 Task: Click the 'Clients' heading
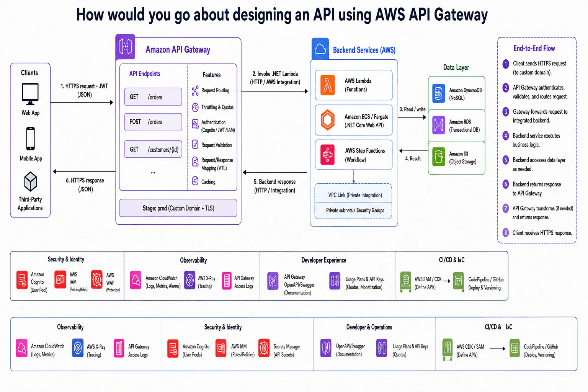29,73
